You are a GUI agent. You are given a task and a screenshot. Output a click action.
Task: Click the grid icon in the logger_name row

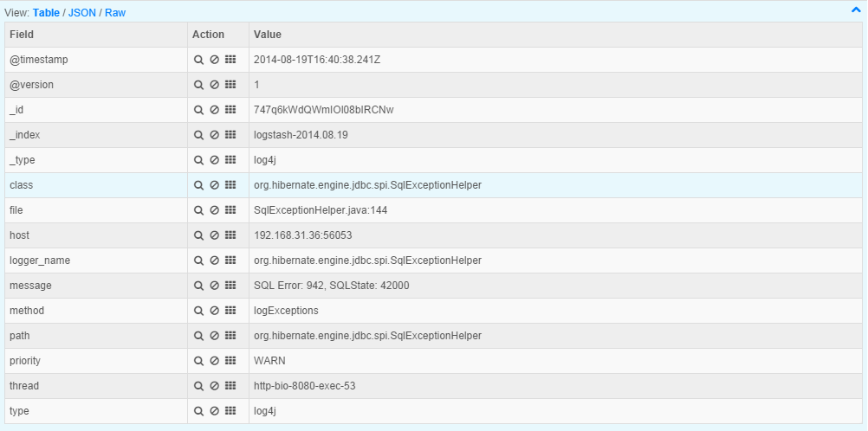[x=230, y=260]
